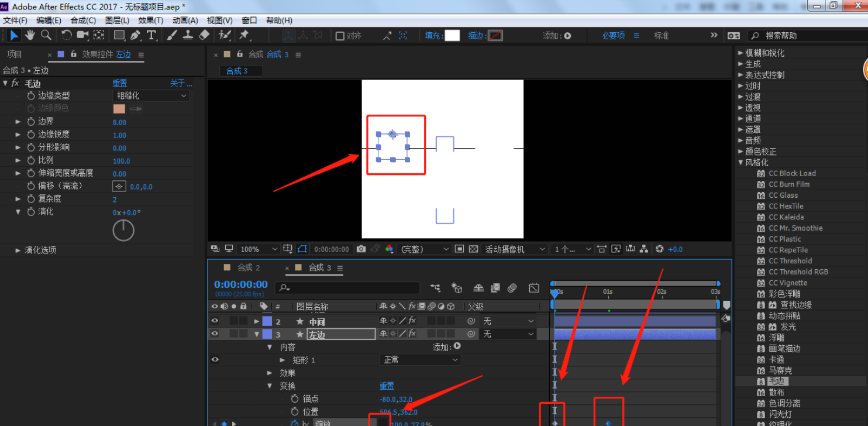Select the Rotation tool
Screen dimensions: 868x426
tap(66, 36)
